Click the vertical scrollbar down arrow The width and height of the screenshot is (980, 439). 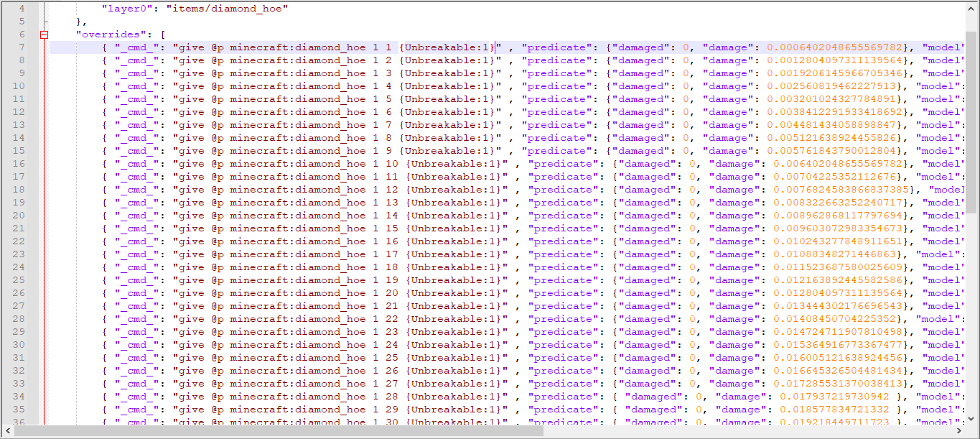(x=972, y=419)
